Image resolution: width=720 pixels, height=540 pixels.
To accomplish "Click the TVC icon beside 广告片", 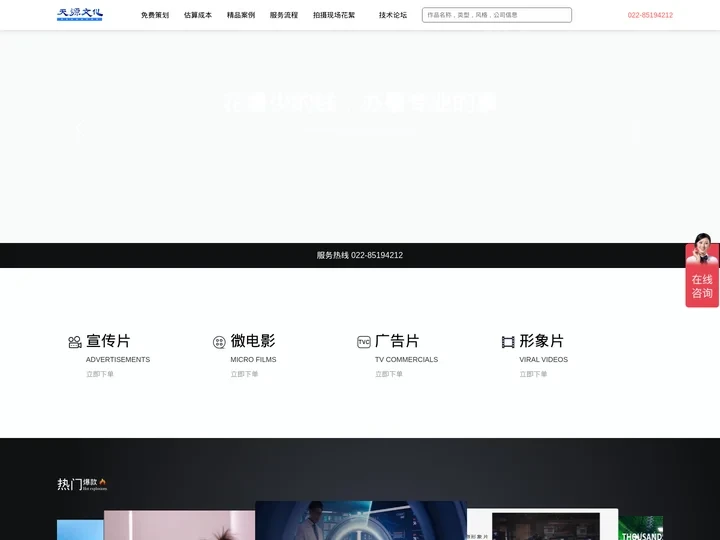I will (364, 342).
